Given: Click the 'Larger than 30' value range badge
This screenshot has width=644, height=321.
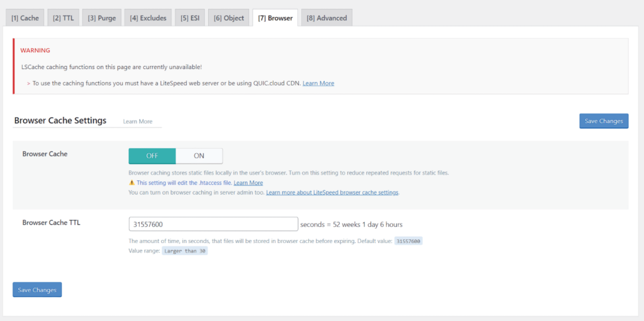Looking at the screenshot, I should [x=185, y=251].
